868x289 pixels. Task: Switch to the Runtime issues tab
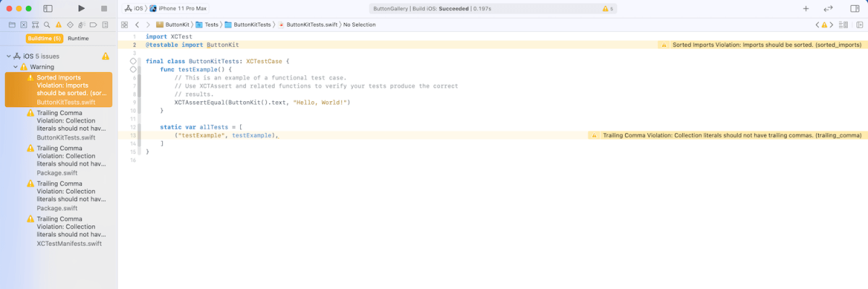pos(78,38)
